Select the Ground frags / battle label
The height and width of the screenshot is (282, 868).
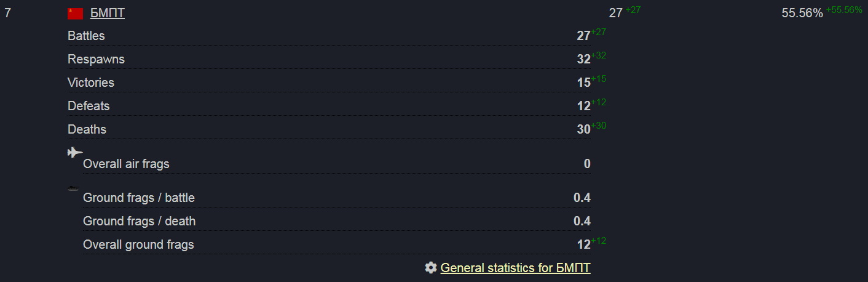pos(139,198)
